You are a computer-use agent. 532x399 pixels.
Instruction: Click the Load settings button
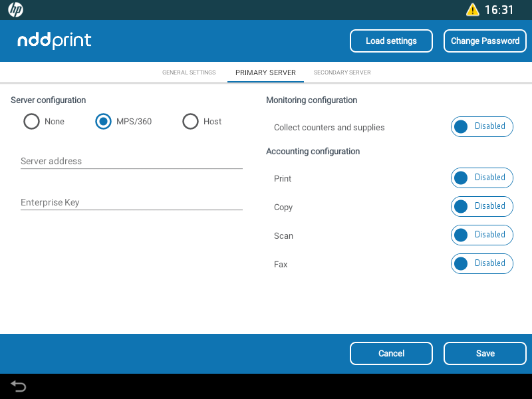(391, 41)
